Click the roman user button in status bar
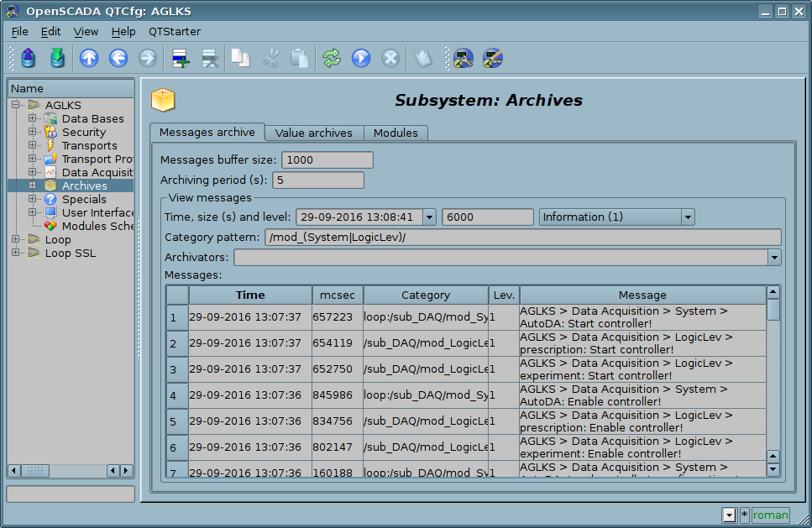 coord(770,515)
